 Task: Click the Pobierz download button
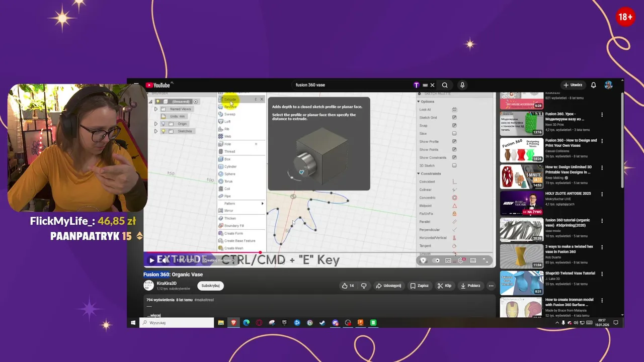[471, 286]
